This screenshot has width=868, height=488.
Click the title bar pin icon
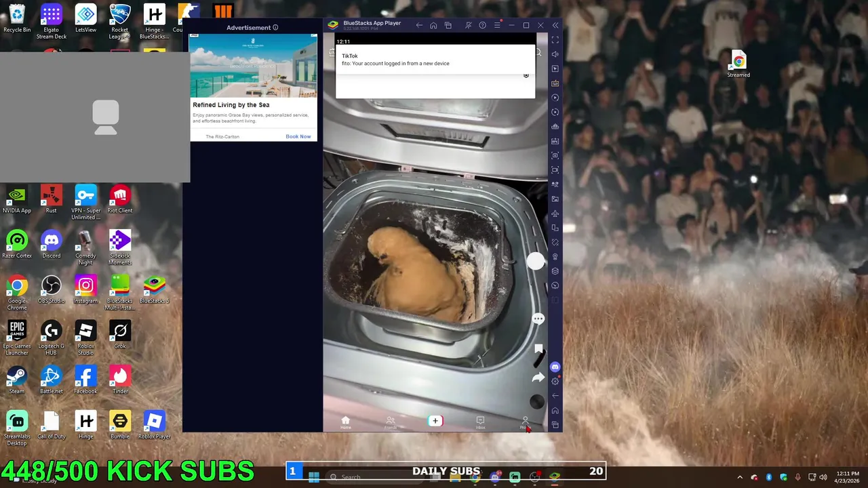(468, 25)
